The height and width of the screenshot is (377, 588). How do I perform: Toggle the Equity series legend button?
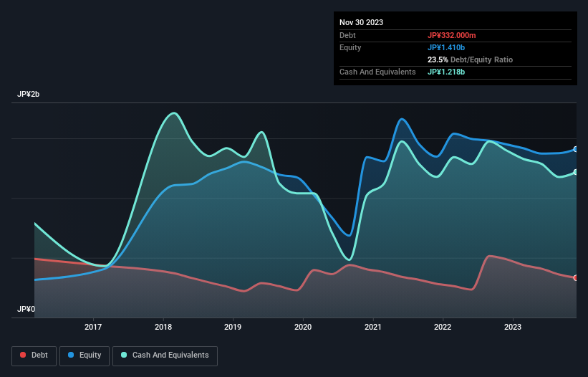pos(85,355)
